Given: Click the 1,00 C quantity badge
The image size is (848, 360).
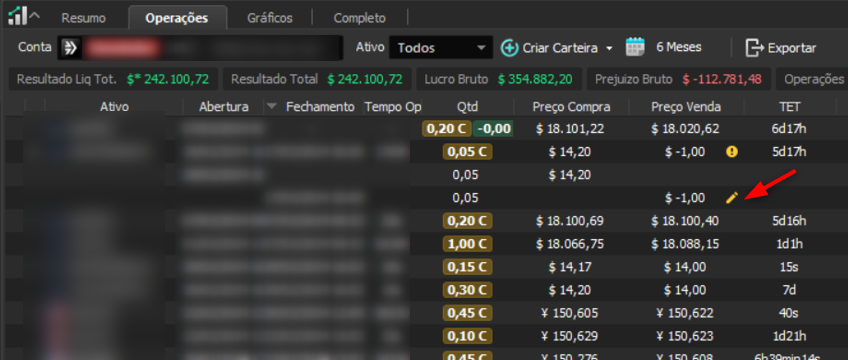Looking at the screenshot, I should (467, 244).
